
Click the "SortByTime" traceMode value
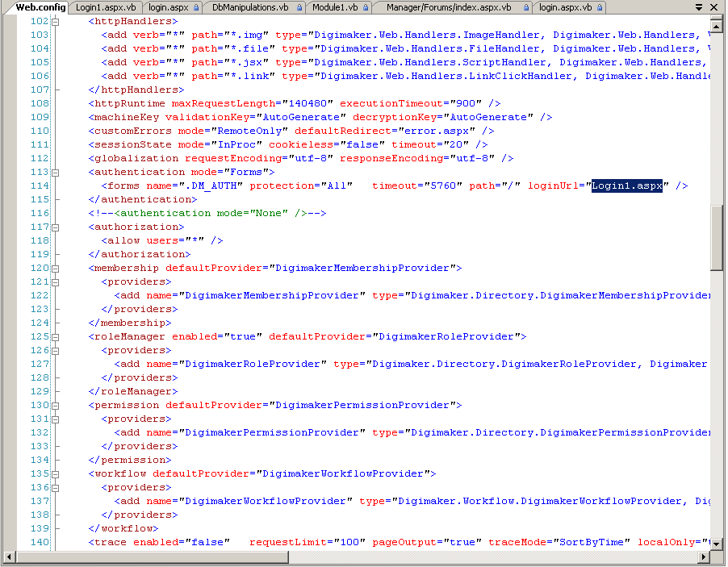tap(592, 543)
